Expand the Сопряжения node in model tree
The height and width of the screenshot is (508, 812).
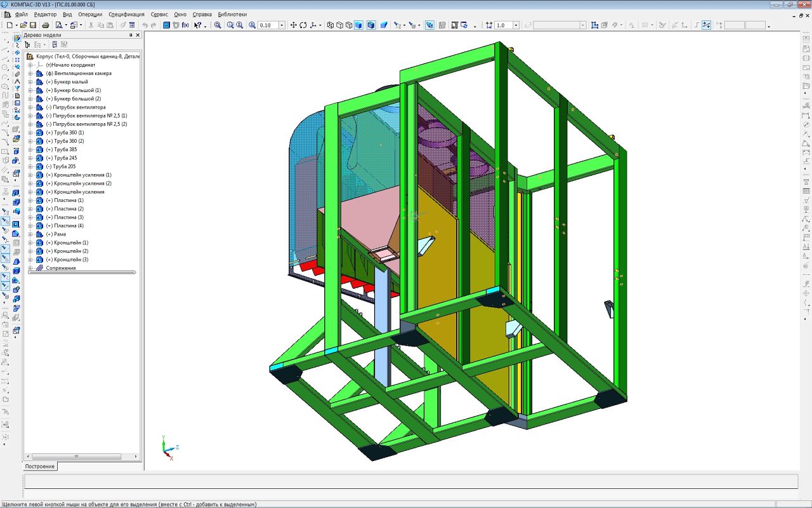click(x=30, y=268)
